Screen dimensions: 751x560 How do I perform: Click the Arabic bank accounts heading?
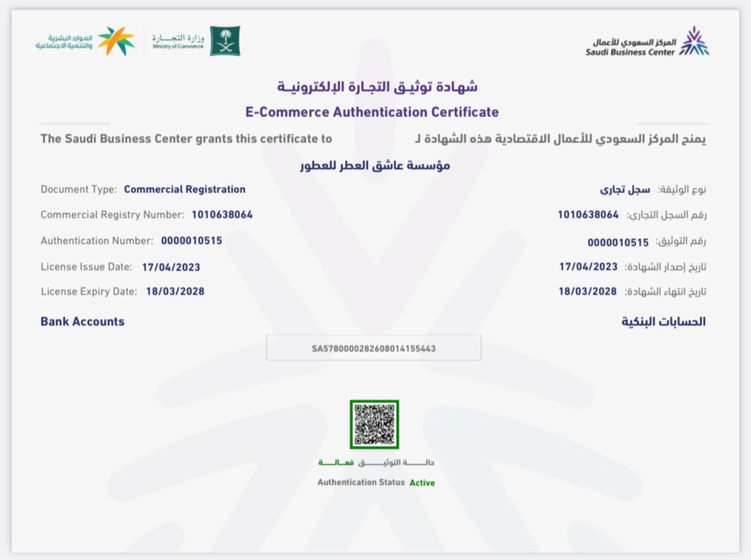(x=663, y=322)
